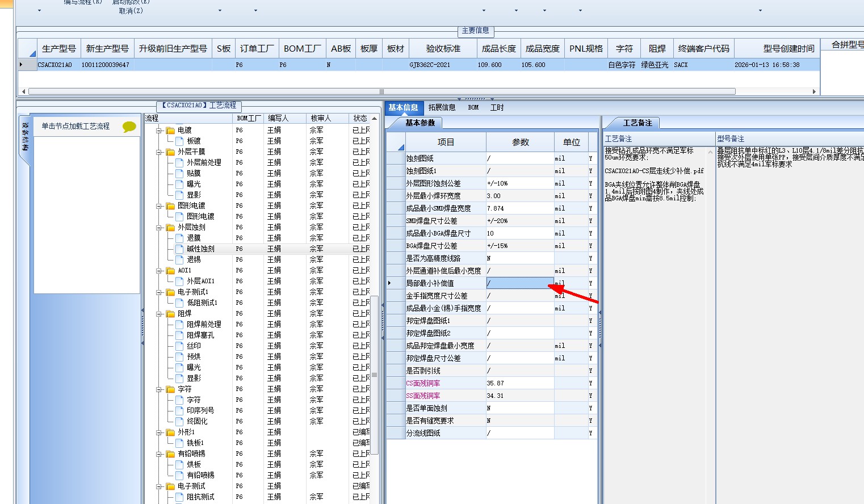The height and width of the screenshot is (504, 864).
Task: Click the AOI1 folder icon
Action: 170,270
